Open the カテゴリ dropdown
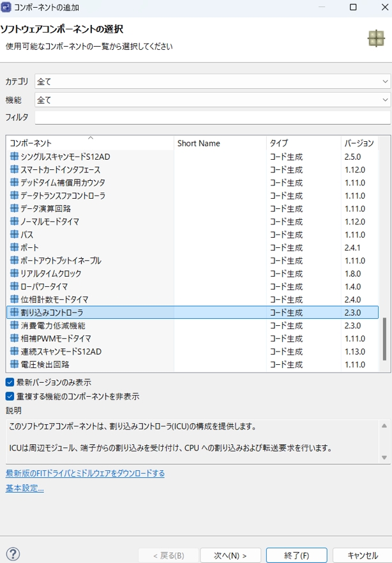392x563 pixels. pyautogui.click(x=212, y=81)
